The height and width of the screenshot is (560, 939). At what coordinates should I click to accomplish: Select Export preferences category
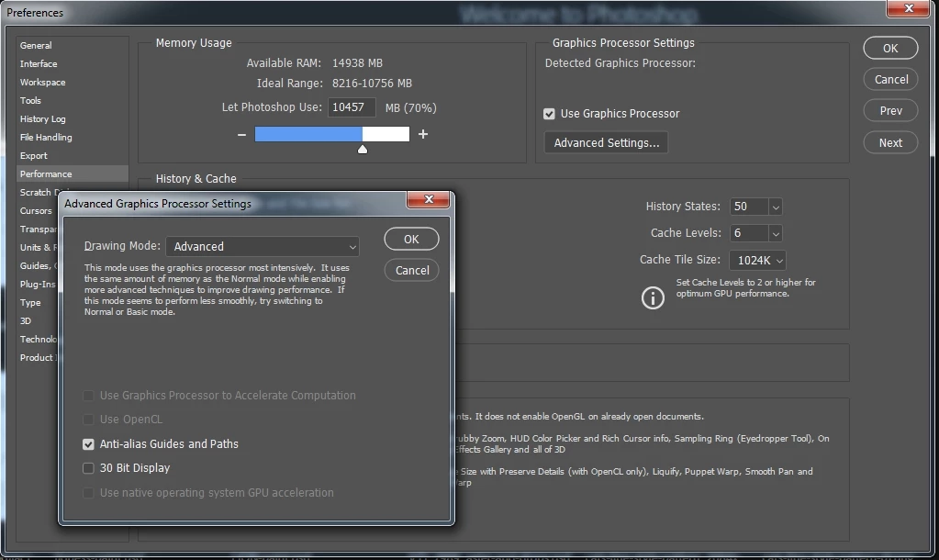[34, 156]
